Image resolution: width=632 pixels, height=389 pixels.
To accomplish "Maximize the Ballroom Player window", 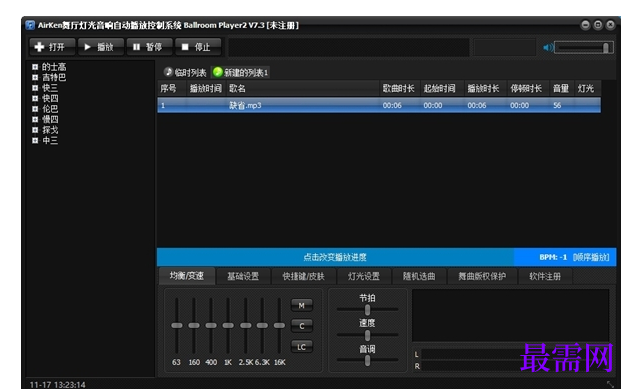I will coord(598,25).
